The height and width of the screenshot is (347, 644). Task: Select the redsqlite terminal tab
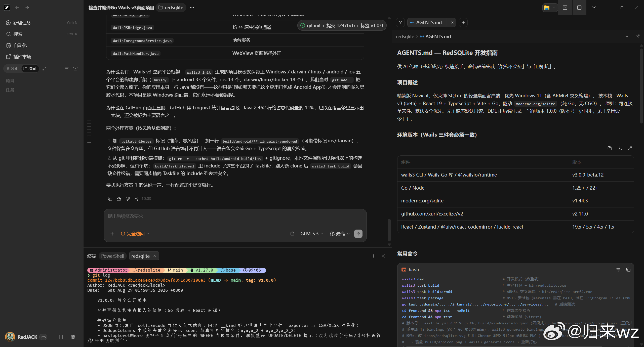tap(140, 256)
